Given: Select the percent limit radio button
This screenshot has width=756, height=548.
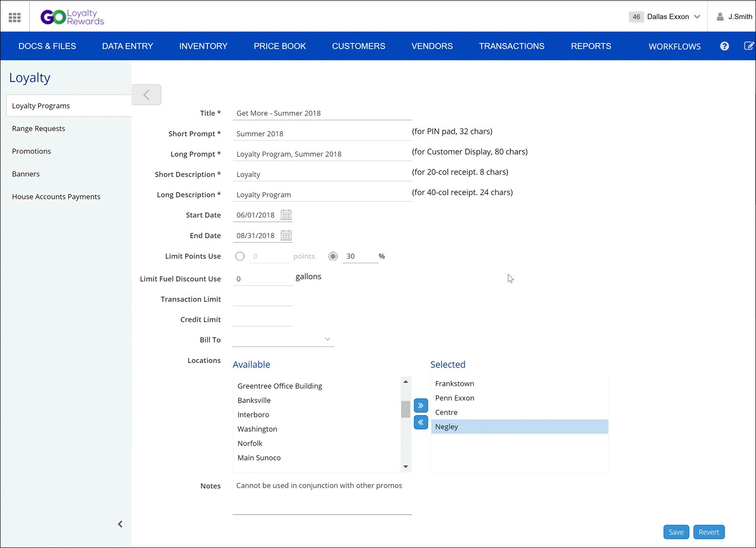Looking at the screenshot, I should (333, 256).
